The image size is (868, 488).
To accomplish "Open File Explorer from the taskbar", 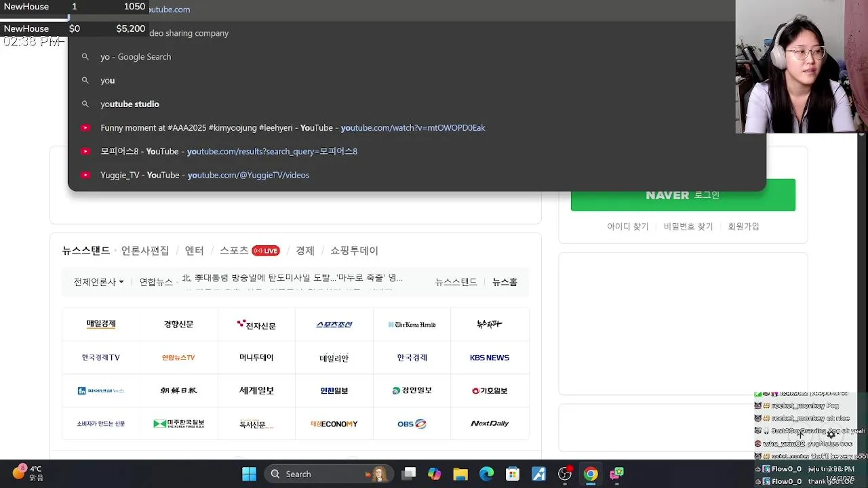I will 460,474.
